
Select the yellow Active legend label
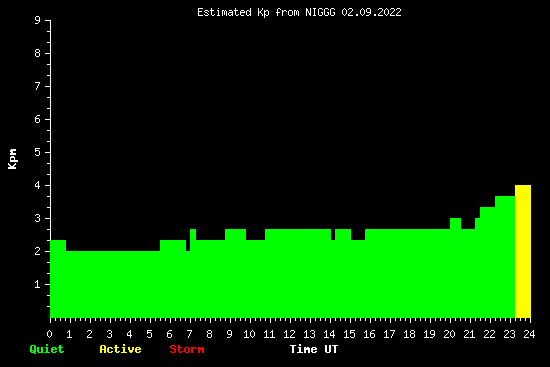(120, 349)
